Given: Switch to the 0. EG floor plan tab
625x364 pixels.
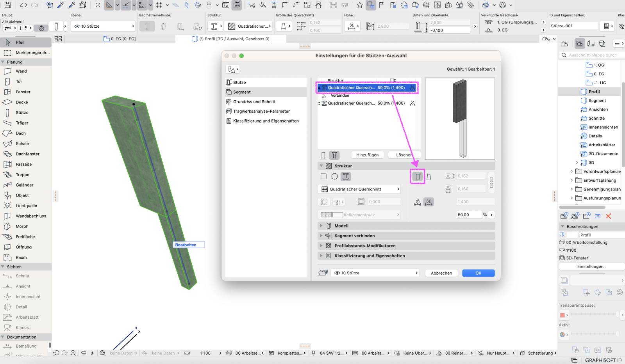Looking at the screenshot, I should point(120,39).
